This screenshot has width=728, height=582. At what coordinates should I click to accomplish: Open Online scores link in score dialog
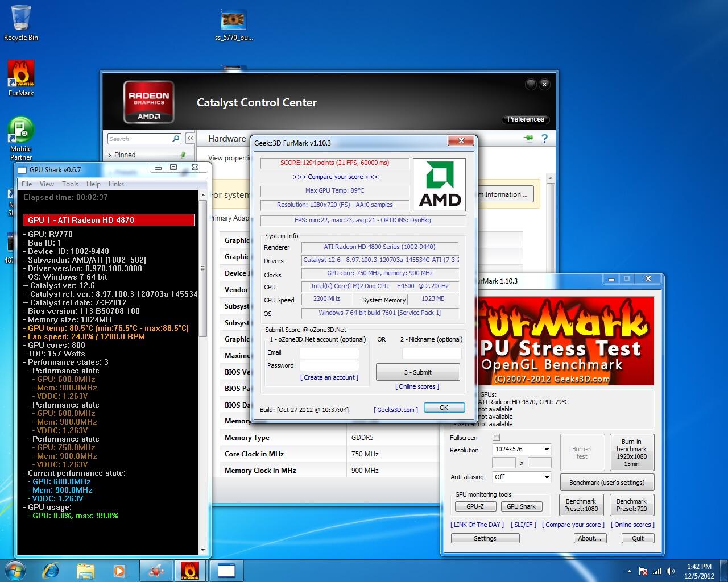tap(417, 386)
